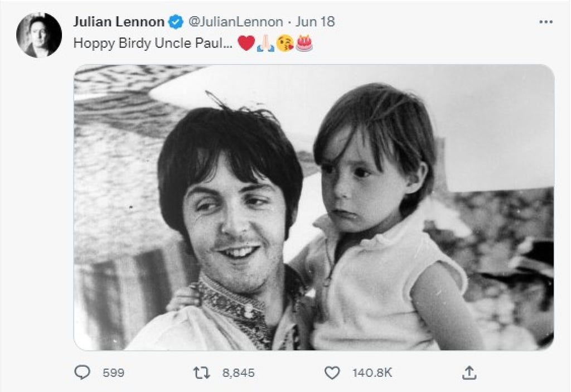Click the 8,845 retweets count
The width and height of the screenshot is (571, 392).
point(238,372)
